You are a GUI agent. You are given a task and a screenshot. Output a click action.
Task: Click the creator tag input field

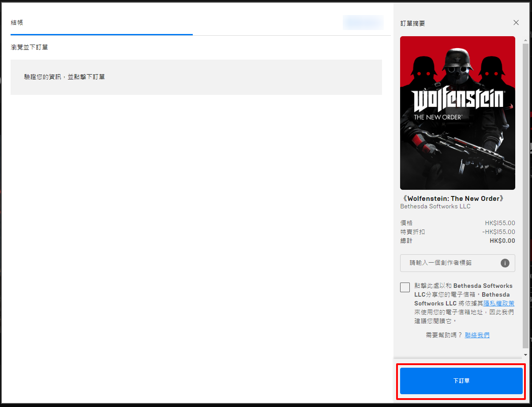point(457,263)
